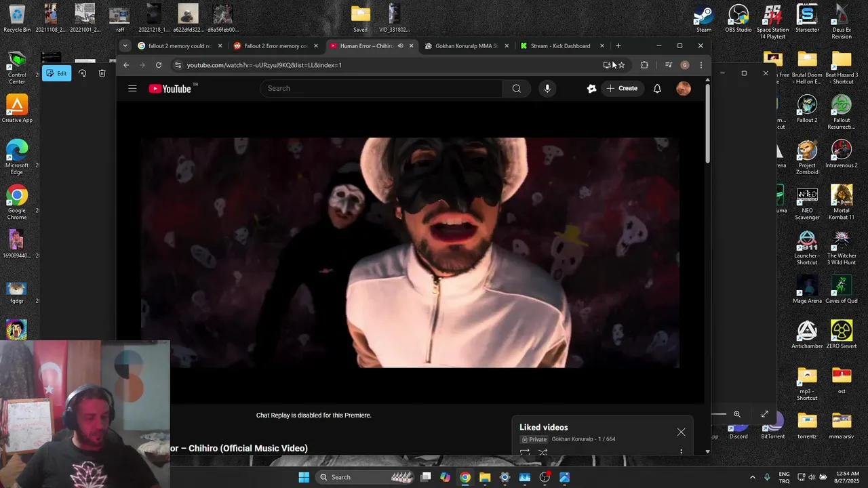Select Project Zomboid desktop icon
Image resolution: width=868 pixels, height=488 pixels.
[807, 157]
